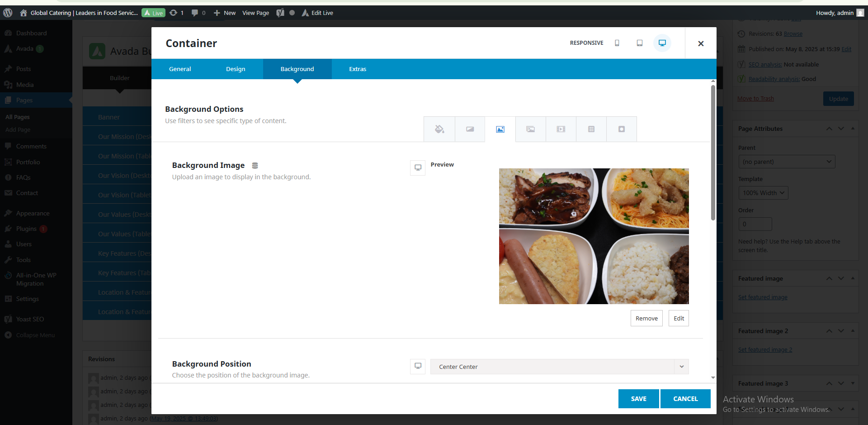Image resolution: width=868 pixels, height=425 pixels.
Task: Click the desktop responsive icon next to Preview
Action: coord(418,167)
